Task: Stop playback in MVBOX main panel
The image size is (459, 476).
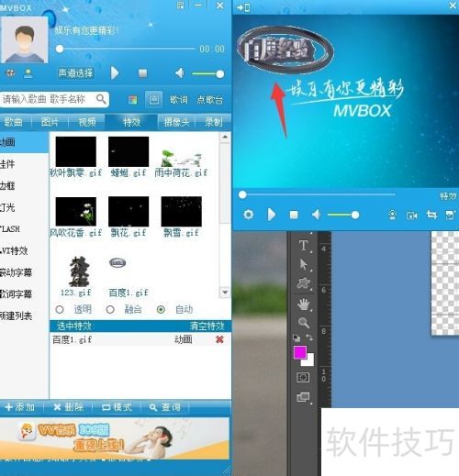Action: pyautogui.click(x=142, y=73)
